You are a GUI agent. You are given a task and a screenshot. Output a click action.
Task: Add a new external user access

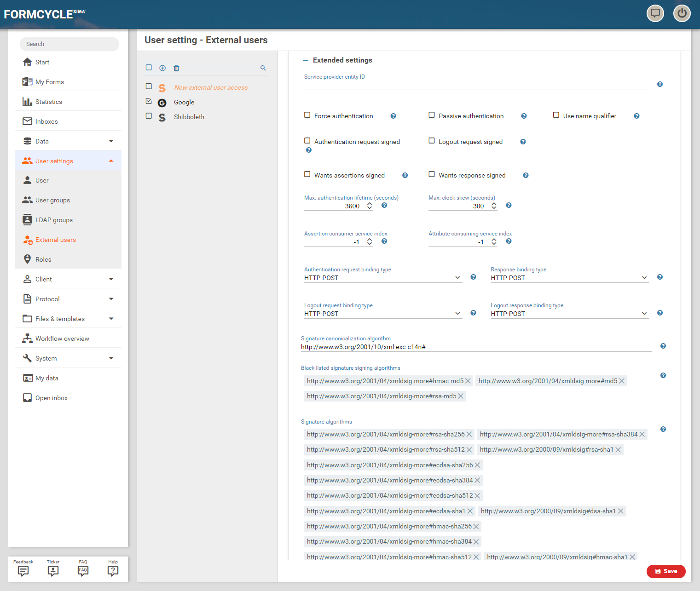(162, 68)
